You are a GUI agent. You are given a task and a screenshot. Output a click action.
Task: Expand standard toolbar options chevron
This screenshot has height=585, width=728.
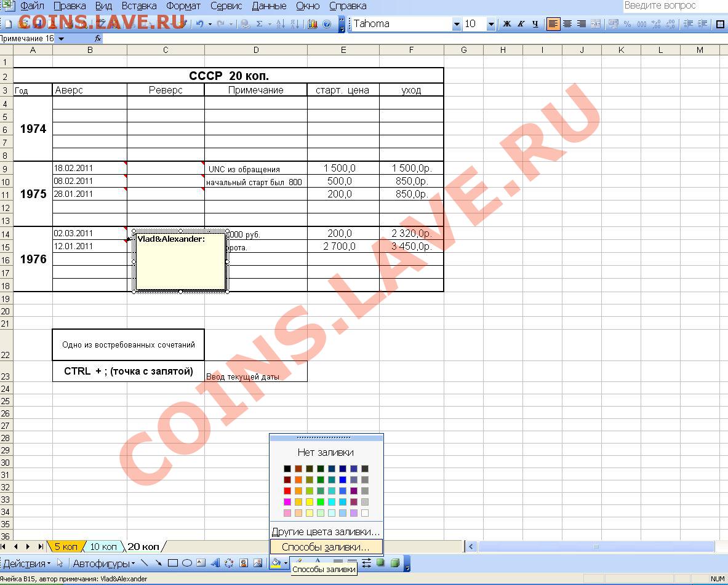pos(342,24)
